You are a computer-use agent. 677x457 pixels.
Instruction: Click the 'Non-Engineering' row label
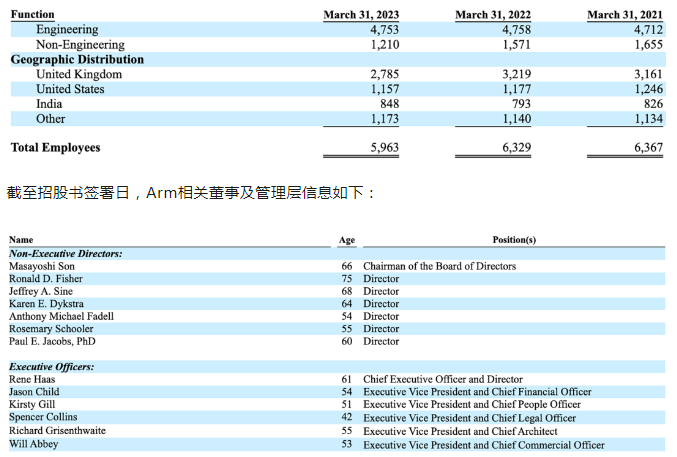tap(80, 44)
